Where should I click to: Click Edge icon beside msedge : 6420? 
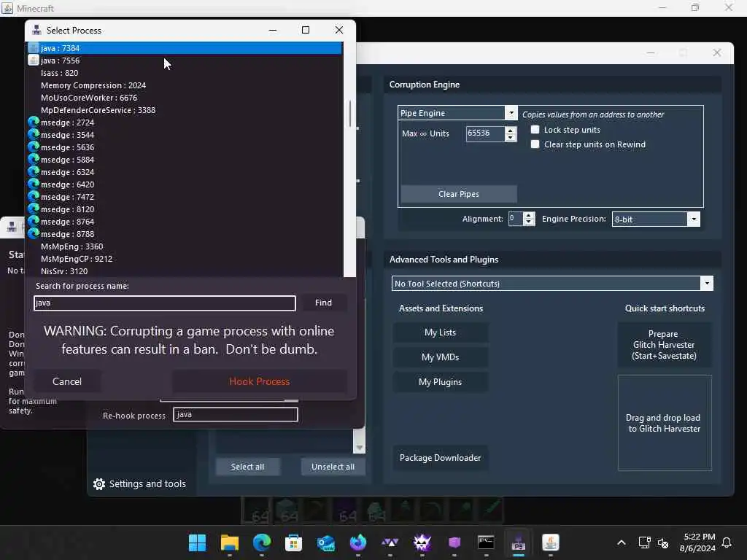coord(34,184)
